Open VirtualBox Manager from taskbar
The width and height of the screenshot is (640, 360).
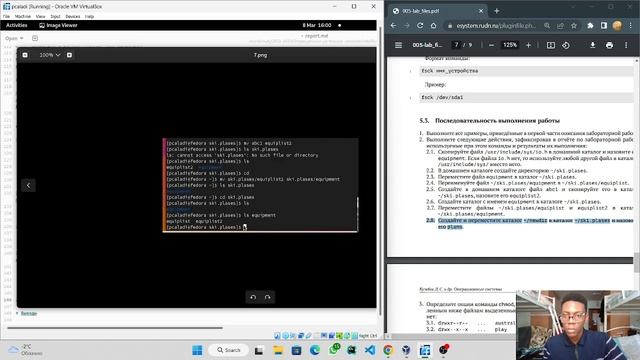(406, 350)
